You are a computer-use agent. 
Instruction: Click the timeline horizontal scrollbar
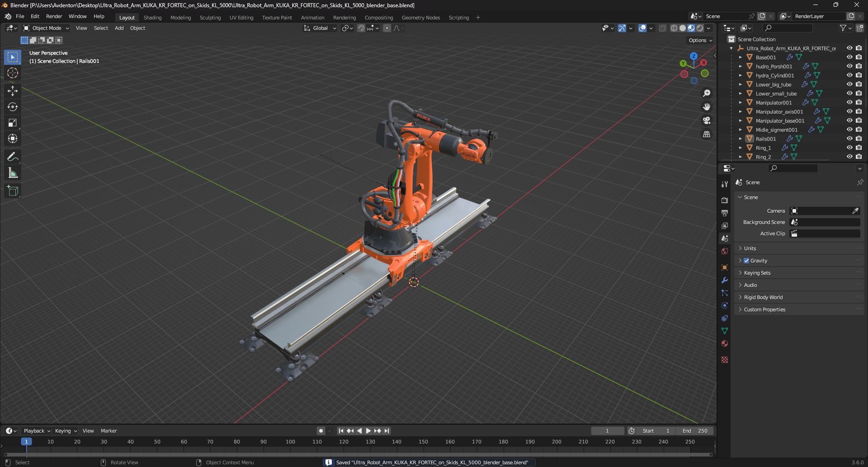coord(358,454)
